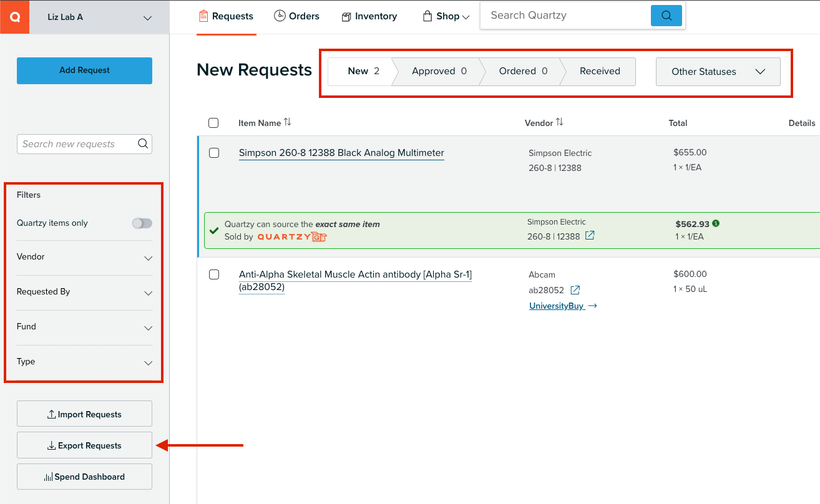Click the Export Requests button

84,445
